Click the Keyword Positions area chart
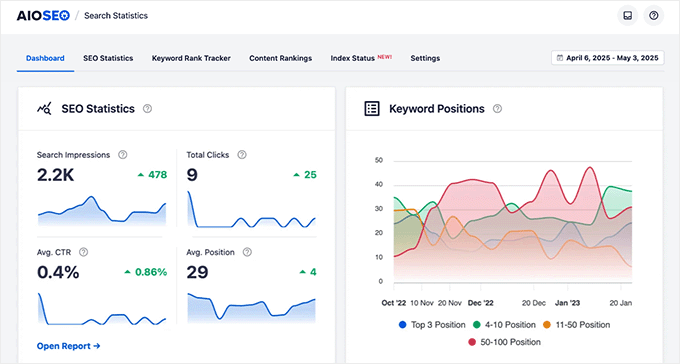This screenshot has width=680, height=364. click(x=513, y=221)
